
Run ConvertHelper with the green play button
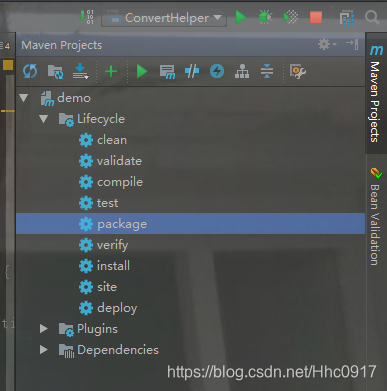pos(241,17)
